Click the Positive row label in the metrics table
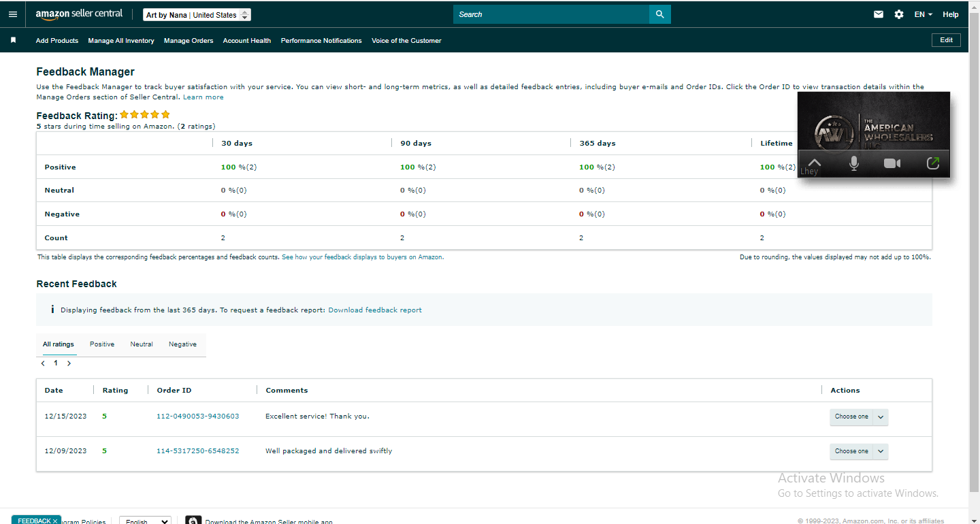 (61, 167)
